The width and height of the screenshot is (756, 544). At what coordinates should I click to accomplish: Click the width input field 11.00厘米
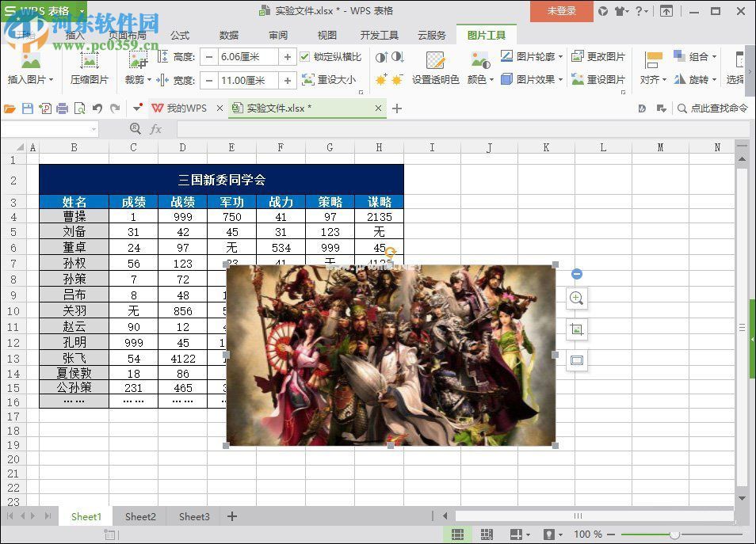pyautogui.click(x=248, y=80)
